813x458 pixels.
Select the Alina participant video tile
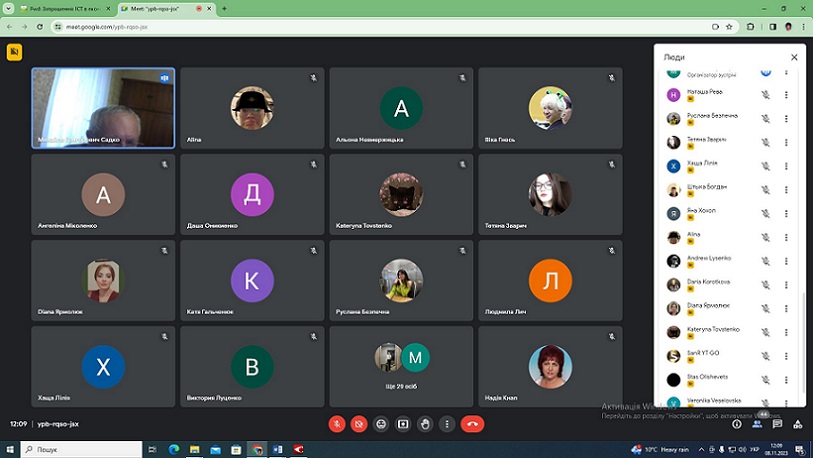[x=252, y=108]
